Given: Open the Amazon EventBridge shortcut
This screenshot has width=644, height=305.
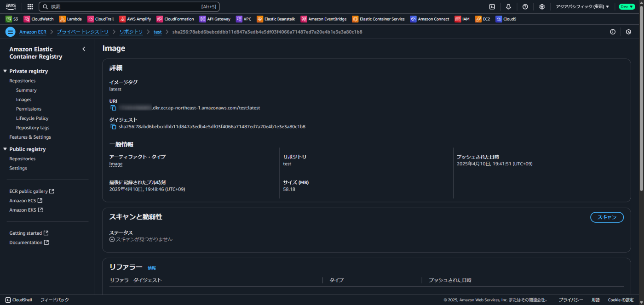Looking at the screenshot, I should 324,19.
